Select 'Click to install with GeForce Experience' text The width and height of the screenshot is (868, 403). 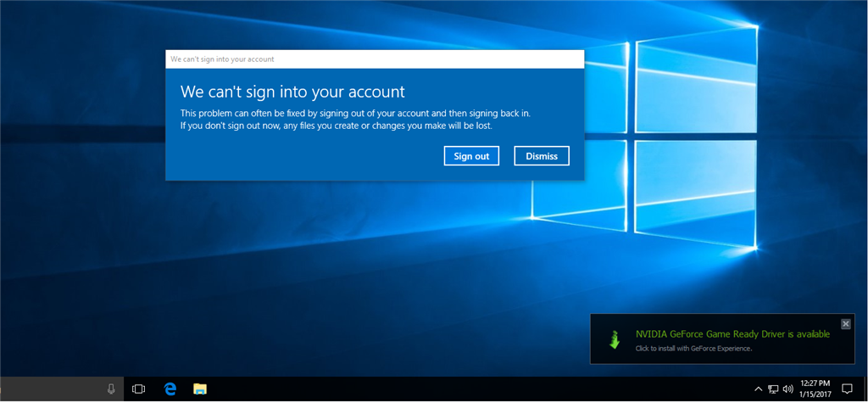tap(693, 349)
